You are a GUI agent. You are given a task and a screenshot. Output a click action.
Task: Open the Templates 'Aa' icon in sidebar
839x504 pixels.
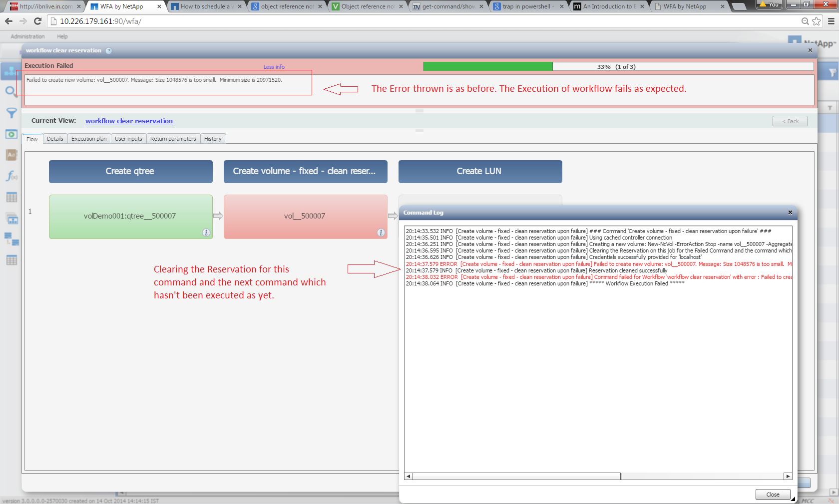coord(11,155)
